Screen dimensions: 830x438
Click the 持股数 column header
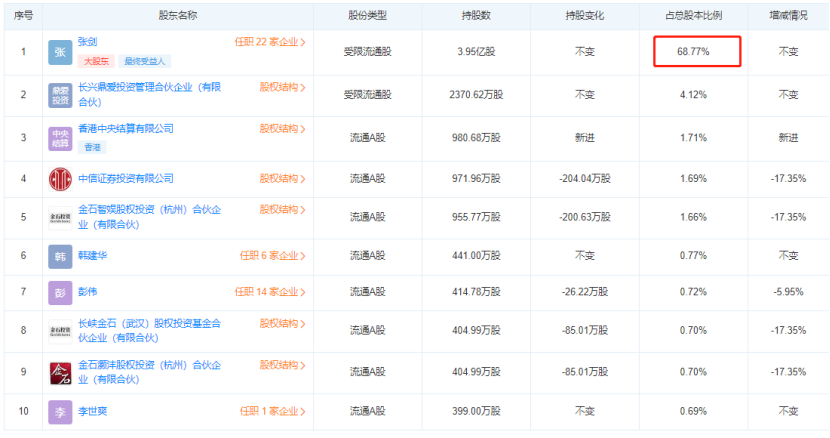[476, 16]
